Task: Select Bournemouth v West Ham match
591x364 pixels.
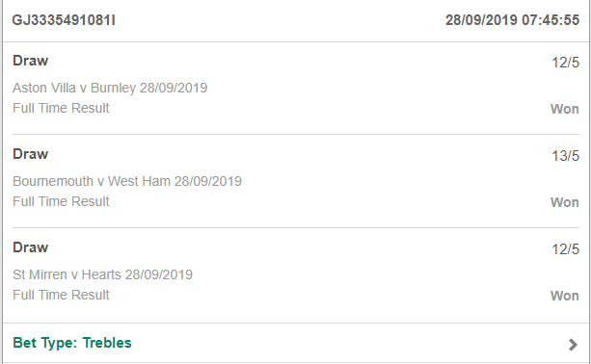Action: 127,181
